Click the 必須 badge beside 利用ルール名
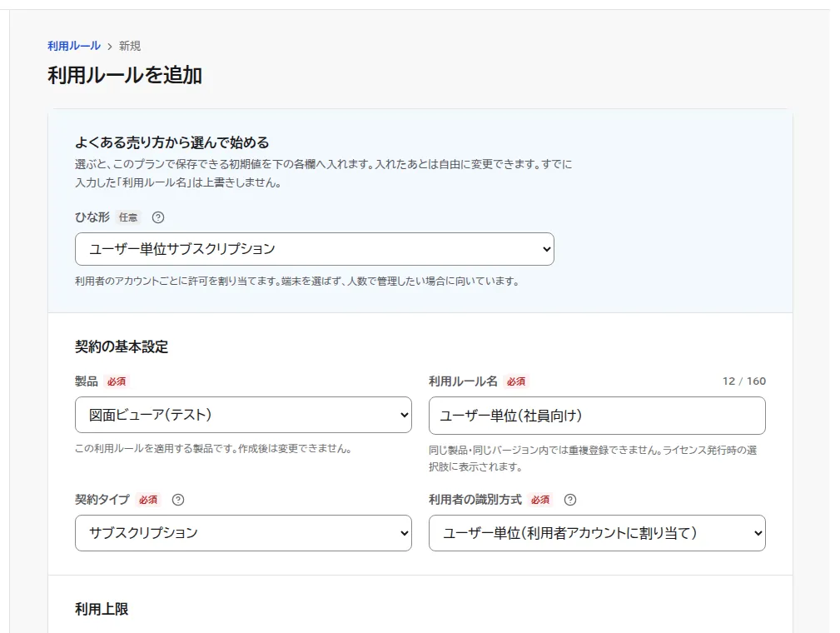The image size is (840, 633). point(516,381)
